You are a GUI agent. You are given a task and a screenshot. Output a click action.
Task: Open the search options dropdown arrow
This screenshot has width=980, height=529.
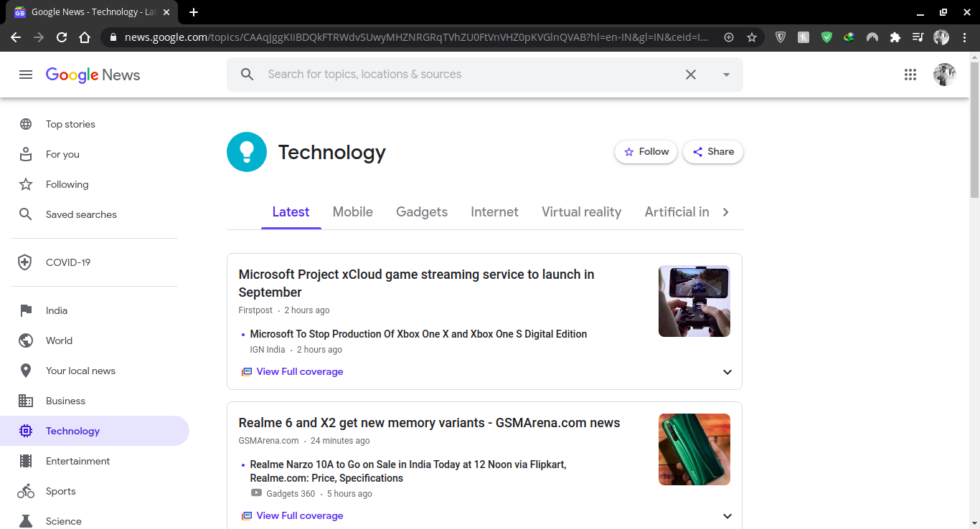[726, 75]
